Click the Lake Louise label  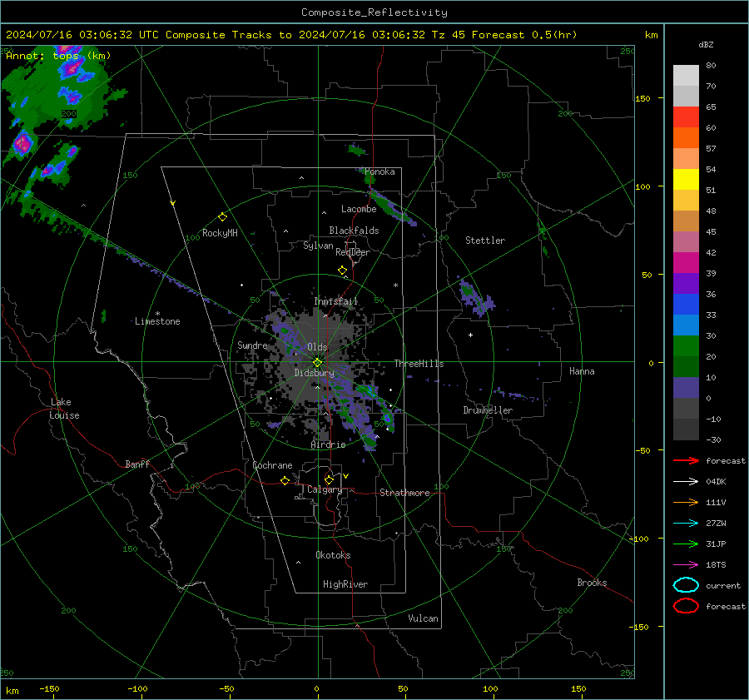coord(64,409)
